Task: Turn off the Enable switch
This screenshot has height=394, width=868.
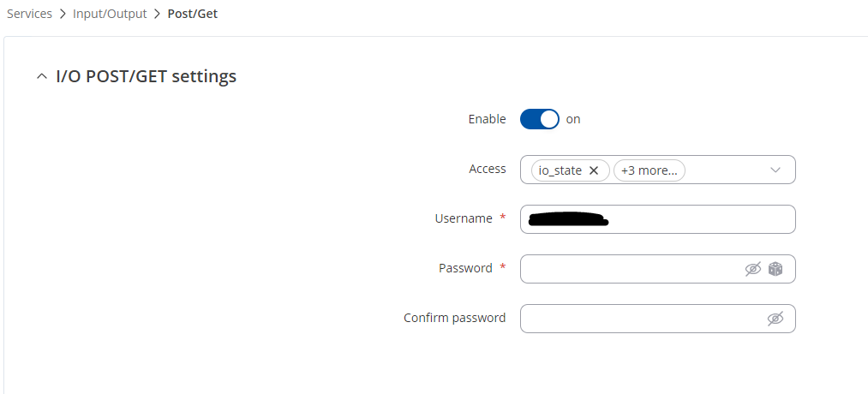Action: tap(540, 119)
